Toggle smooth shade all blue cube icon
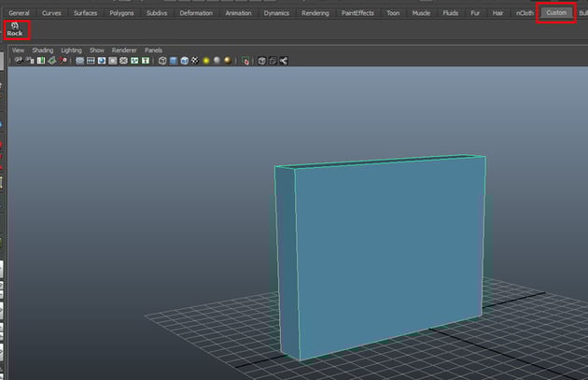 pos(174,61)
